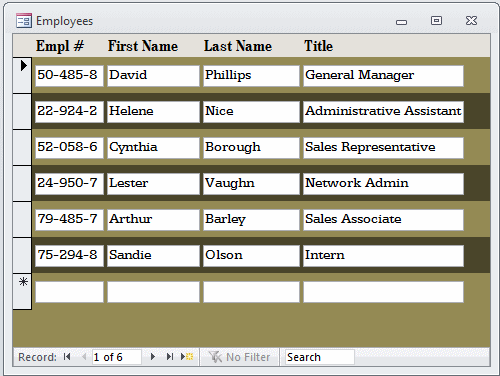Click employee number 75-294-8 field
The image size is (500, 376).
pyautogui.click(x=69, y=256)
